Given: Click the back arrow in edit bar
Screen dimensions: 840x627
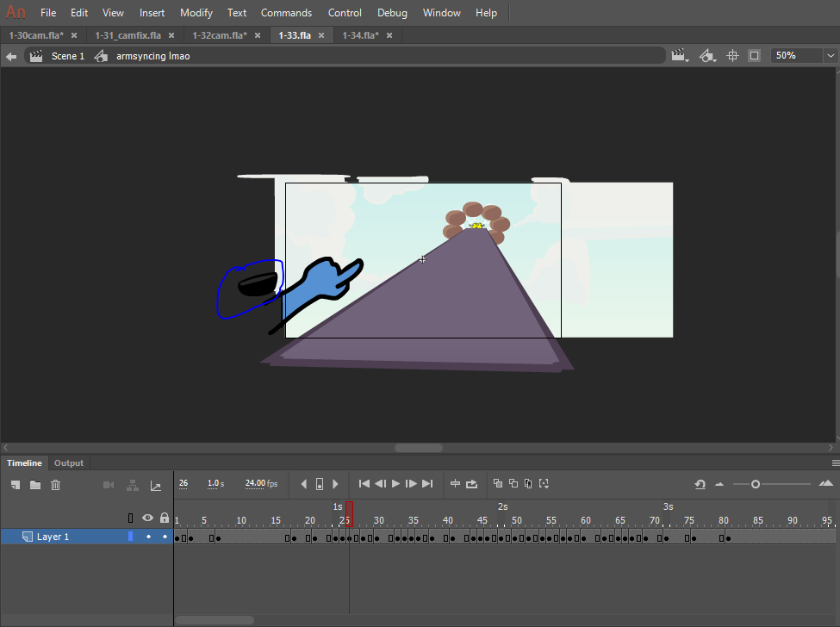Looking at the screenshot, I should pos(11,56).
